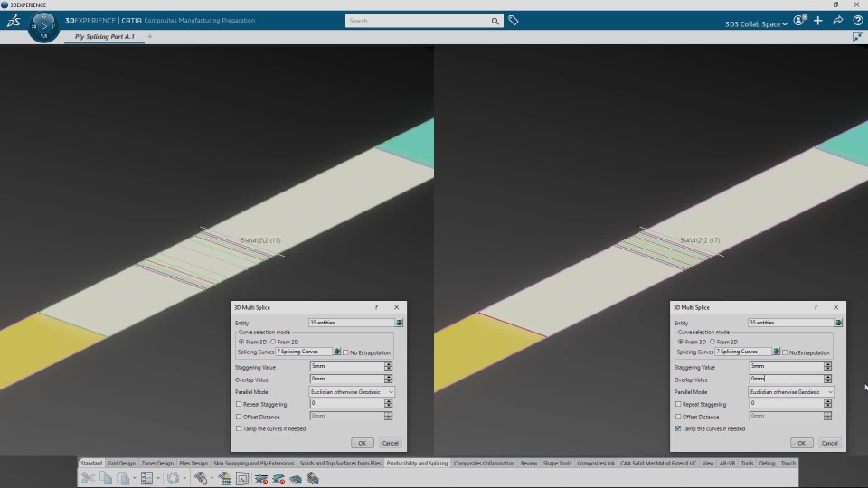Open Parallel Mode dropdown in right dialog
868x488 pixels.
point(791,391)
